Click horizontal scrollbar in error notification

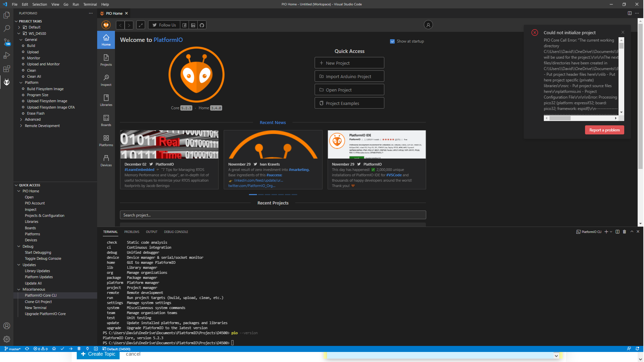point(561,118)
